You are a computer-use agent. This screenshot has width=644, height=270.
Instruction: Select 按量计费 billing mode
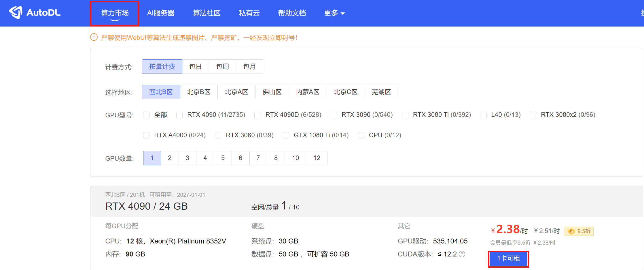pyautogui.click(x=162, y=67)
